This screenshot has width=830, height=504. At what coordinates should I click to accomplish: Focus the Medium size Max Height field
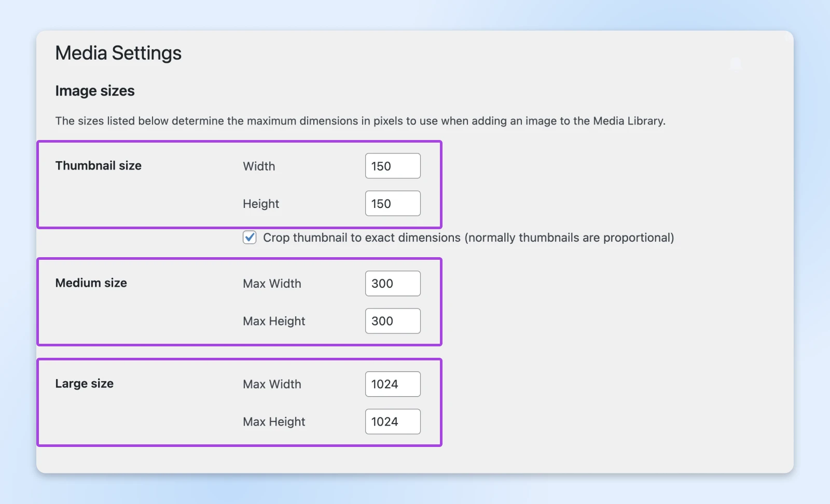(393, 321)
